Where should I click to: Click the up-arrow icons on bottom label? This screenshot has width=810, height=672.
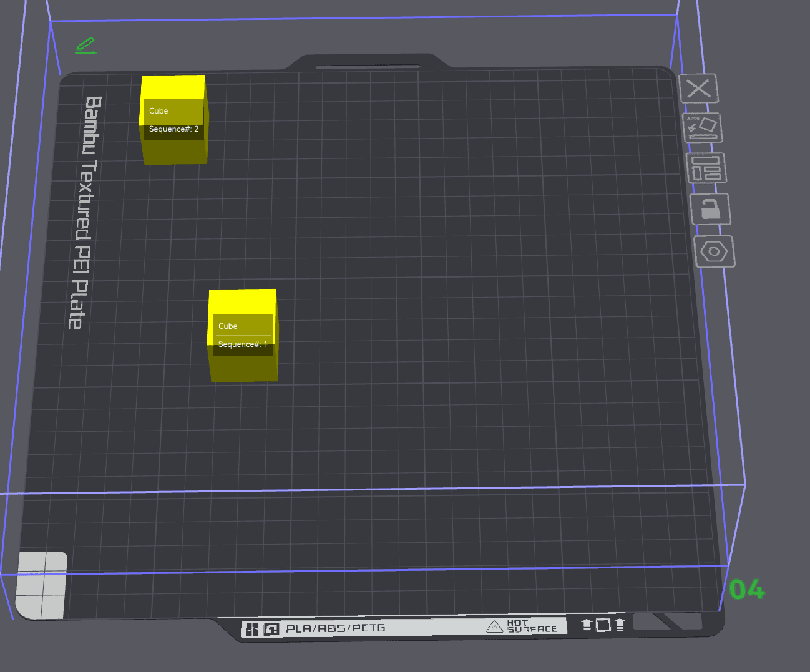(x=603, y=625)
